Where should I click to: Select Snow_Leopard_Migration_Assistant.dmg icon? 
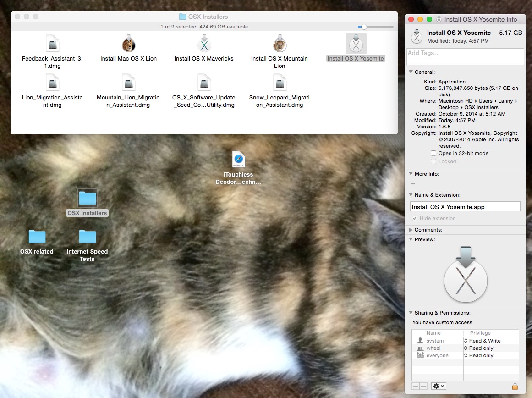click(x=280, y=83)
